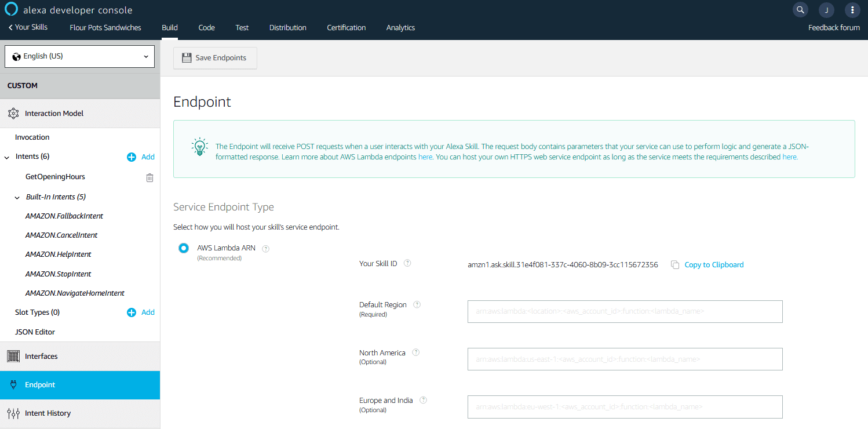
Task: Click help icon next to North America
Action: tap(415, 352)
